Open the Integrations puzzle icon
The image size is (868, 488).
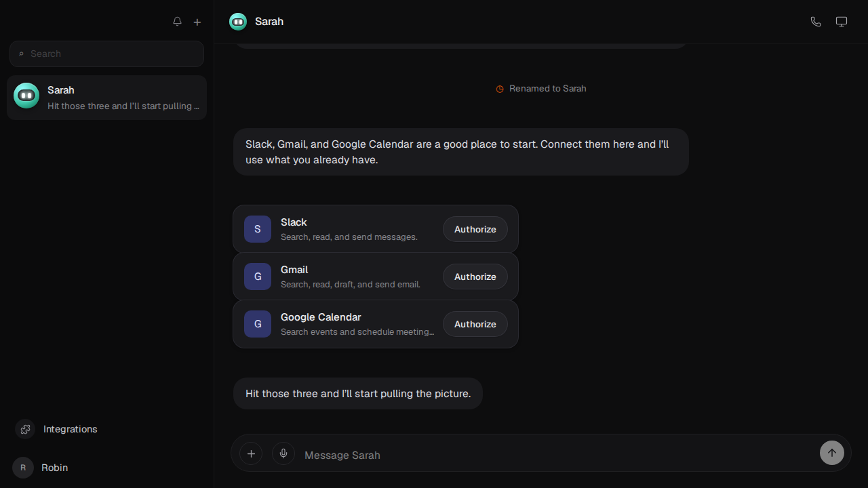tap(25, 429)
